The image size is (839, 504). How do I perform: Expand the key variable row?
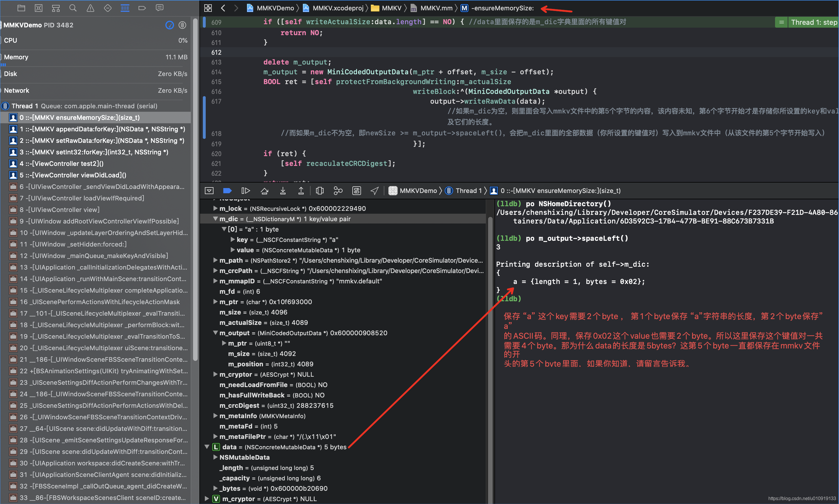[x=233, y=240]
